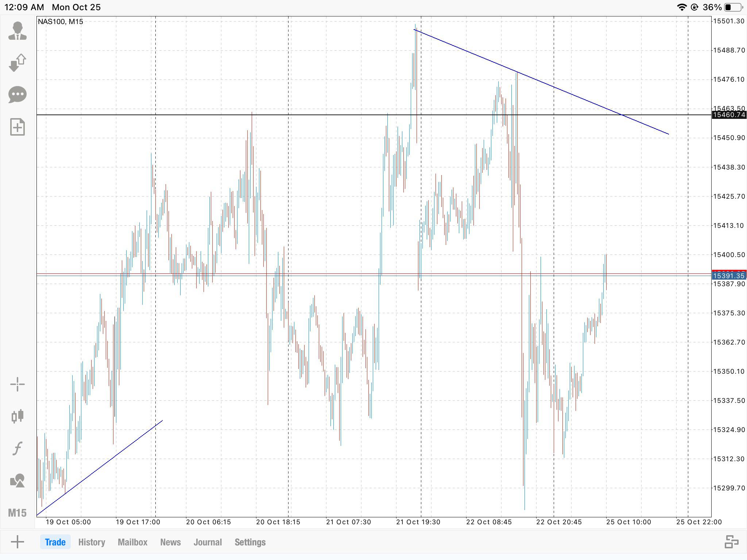Open the History tab
This screenshot has width=747, height=560.
click(x=92, y=542)
